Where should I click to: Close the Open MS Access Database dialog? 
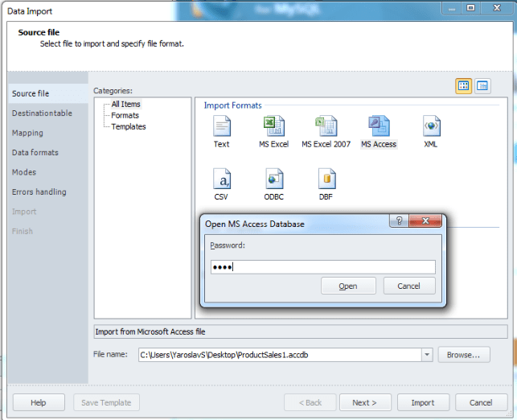(425, 220)
